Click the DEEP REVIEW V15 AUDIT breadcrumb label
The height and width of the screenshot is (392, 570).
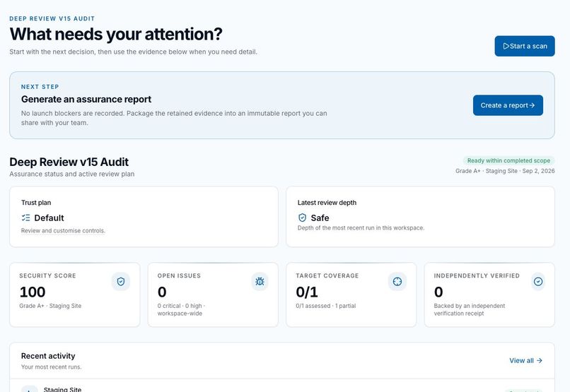point(52,18)
